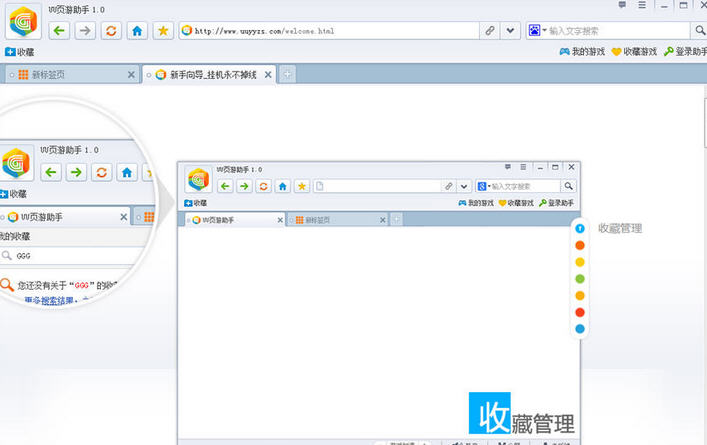Screen dimensions: 707x445
Task: Close the 新手向导_挂机永不掉线 tab
Action: (x=268, y=75)
